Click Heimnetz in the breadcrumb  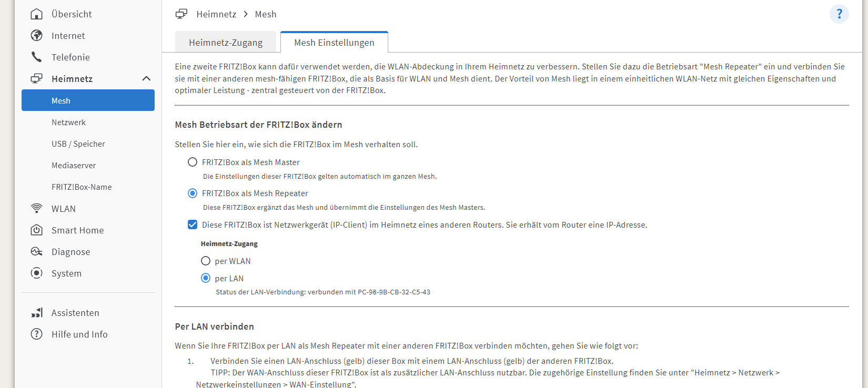216,14
